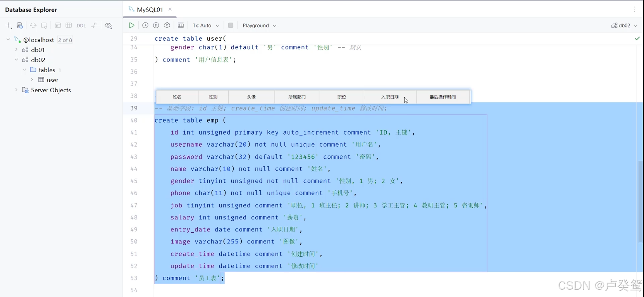Select the db02 schema item
This screenshot has width=644, height=297.
click(38, 60)
